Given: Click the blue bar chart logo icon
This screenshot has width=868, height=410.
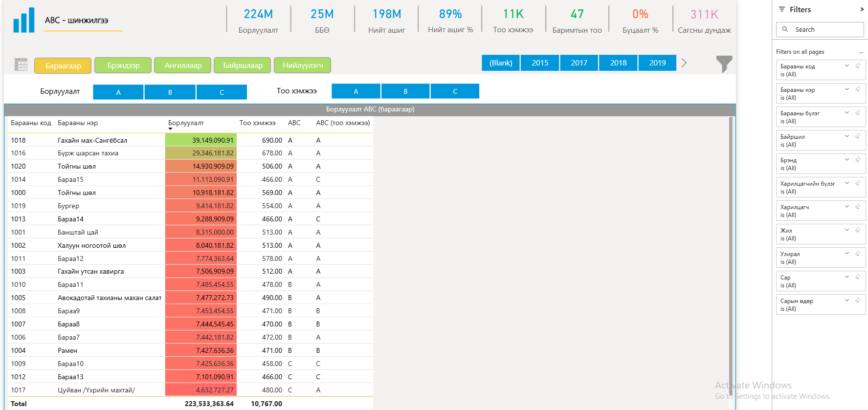Looking at the screenshot, I should pyautogui.click(x=24, y=21).
